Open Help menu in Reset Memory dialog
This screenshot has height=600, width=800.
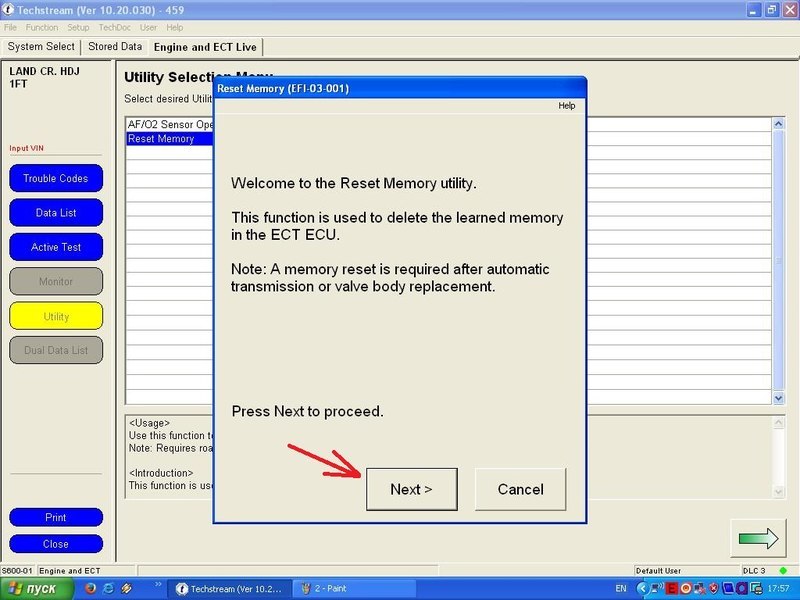[566, 105]
